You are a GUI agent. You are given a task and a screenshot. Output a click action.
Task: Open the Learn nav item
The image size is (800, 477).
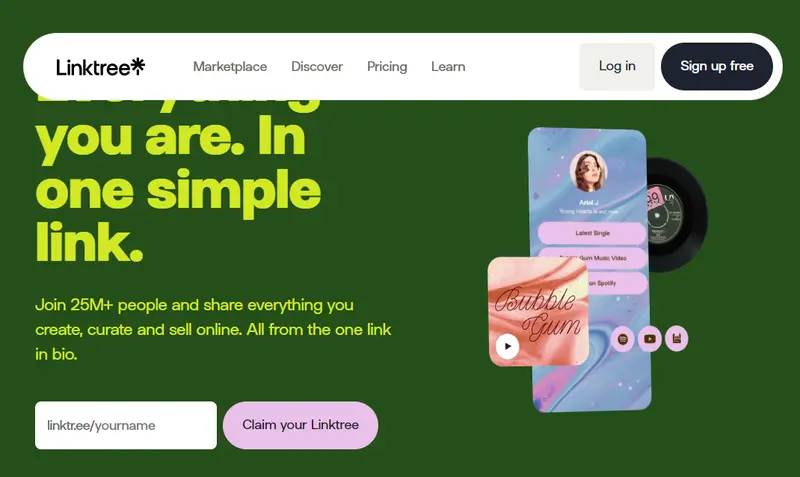448,67
